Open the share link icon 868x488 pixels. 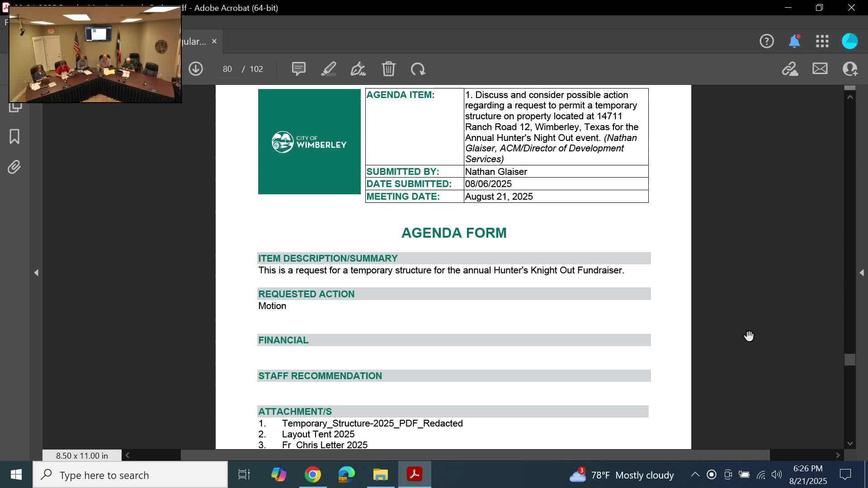(790, 69)
